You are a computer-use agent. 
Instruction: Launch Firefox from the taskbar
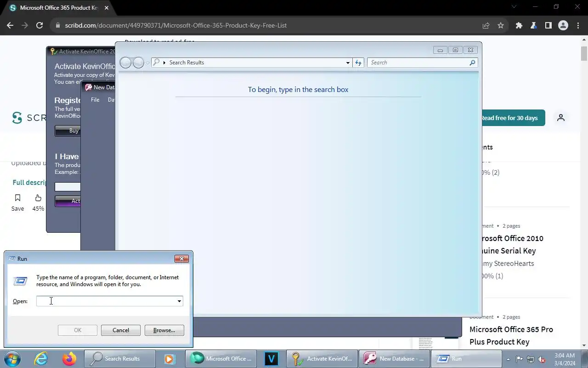(x=69, y=359)
